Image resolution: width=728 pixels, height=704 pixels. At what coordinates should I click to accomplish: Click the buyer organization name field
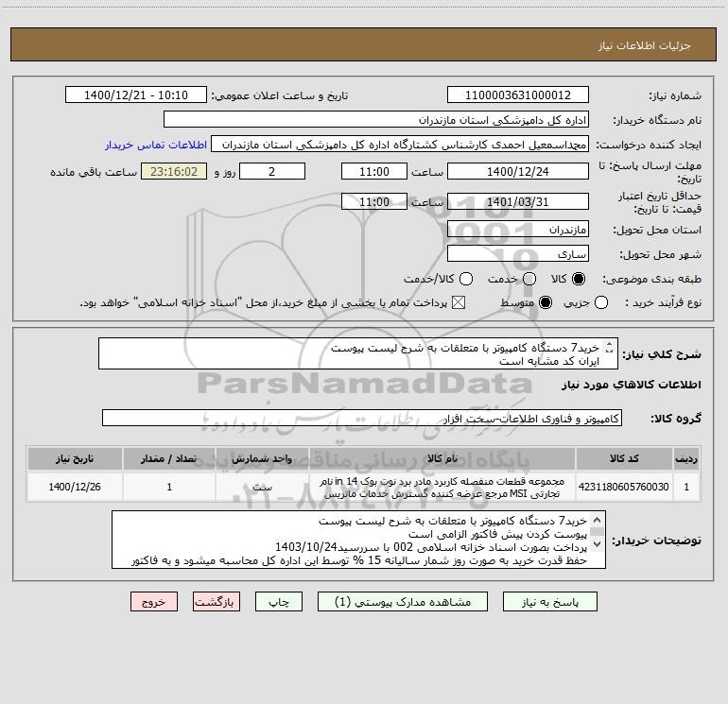pyautogui.click(x=376, y=120)
